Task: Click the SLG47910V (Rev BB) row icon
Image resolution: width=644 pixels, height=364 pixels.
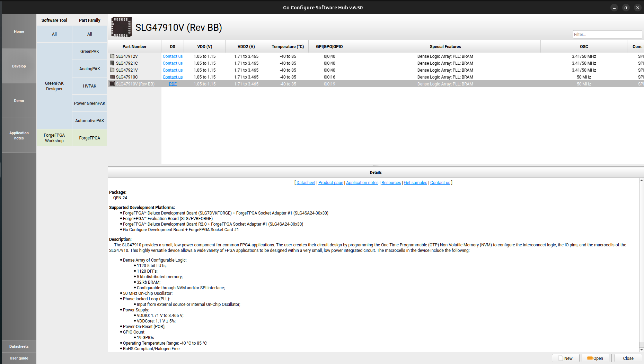Action: (112, 84)
